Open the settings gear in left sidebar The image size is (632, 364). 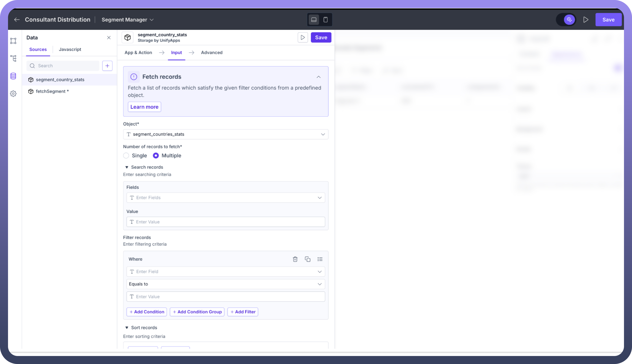(13, 94)
